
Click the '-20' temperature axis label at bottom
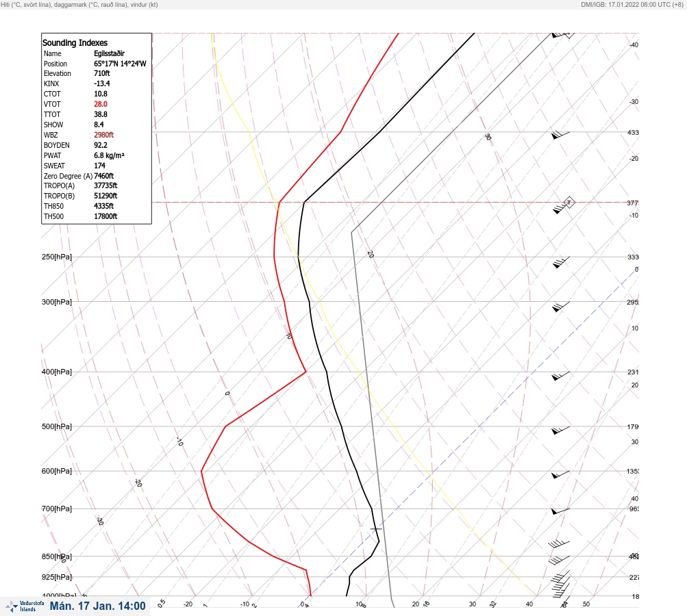(x=188, y=604)
